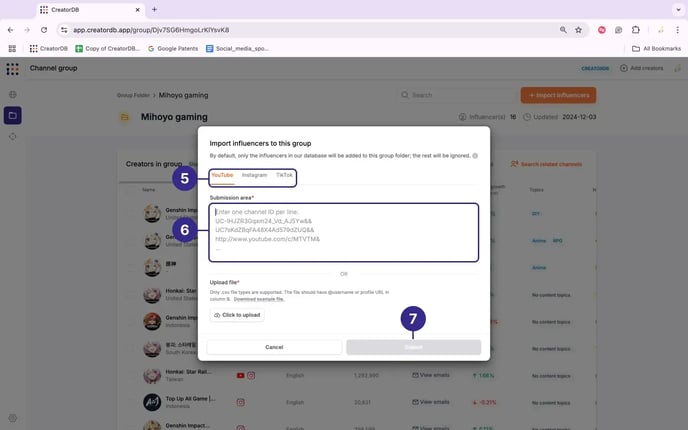Click the 'Top Up All Game |...' creator name
The width and height of the screenshot is (688, 430).
point(190,399)
